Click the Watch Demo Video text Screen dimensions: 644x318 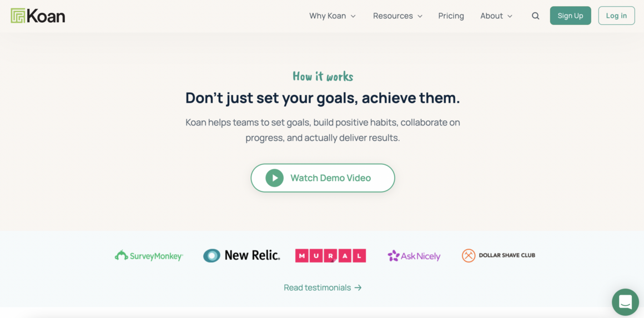pyautogui.click(x=331, y=178)
